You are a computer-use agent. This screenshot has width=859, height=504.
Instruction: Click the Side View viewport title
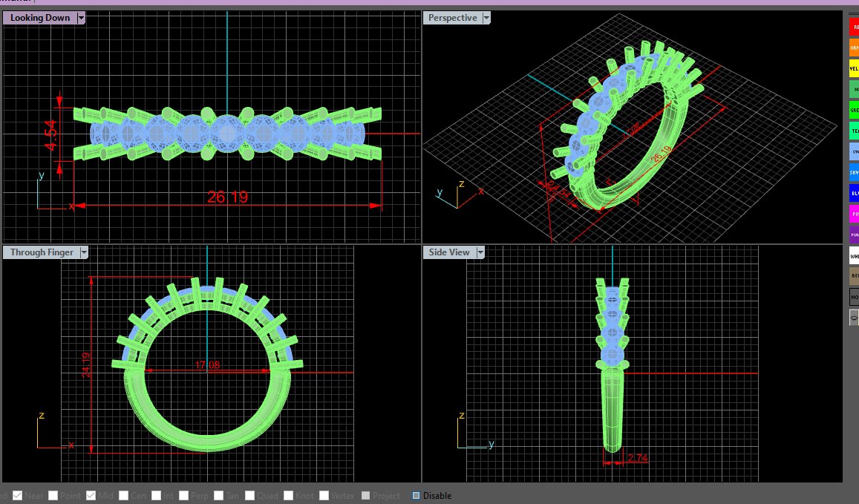click(449, 252)
